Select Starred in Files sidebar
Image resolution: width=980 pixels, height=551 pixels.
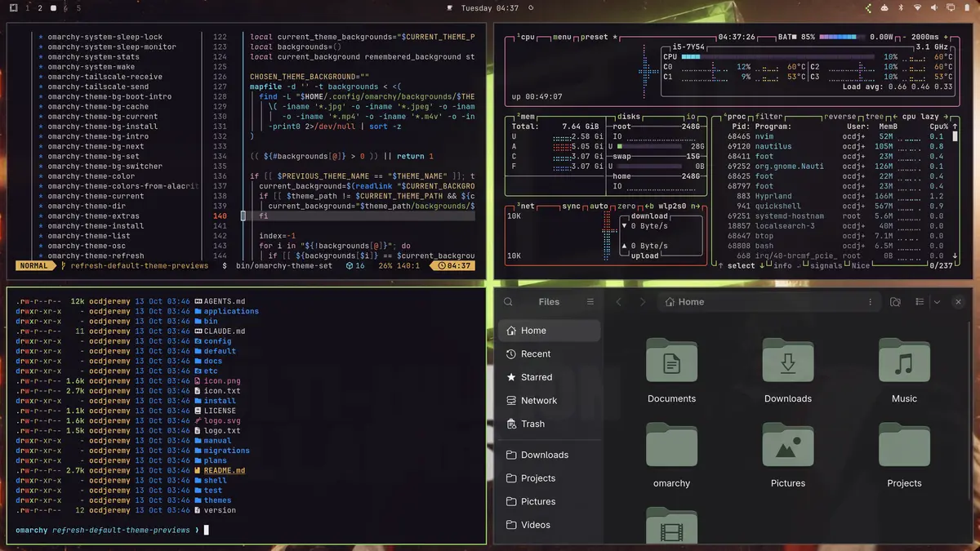549,377
